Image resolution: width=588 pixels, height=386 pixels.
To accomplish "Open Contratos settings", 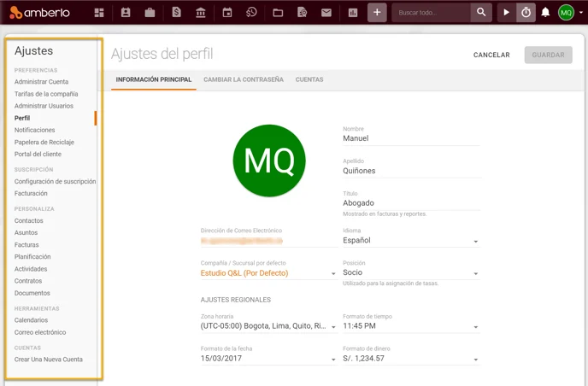I will [x=28, y=281].
